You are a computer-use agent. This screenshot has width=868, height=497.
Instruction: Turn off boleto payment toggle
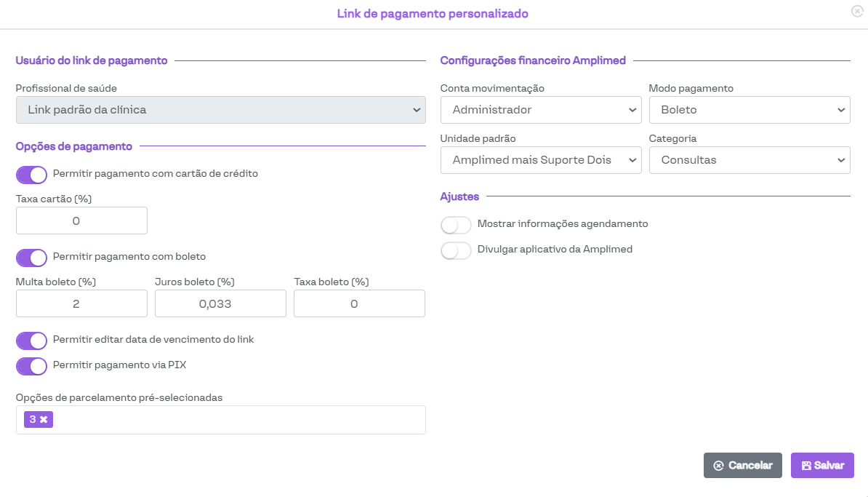(x=31, y=258)
